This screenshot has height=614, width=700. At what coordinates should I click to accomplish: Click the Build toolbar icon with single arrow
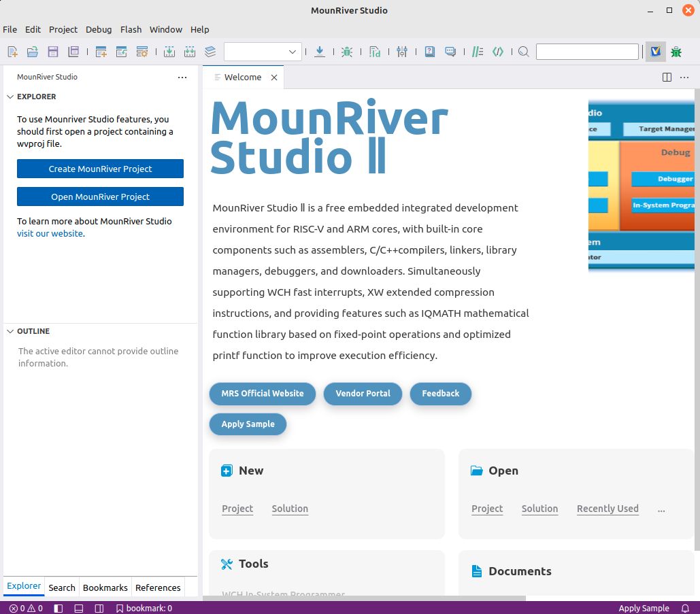coord(169,52)
